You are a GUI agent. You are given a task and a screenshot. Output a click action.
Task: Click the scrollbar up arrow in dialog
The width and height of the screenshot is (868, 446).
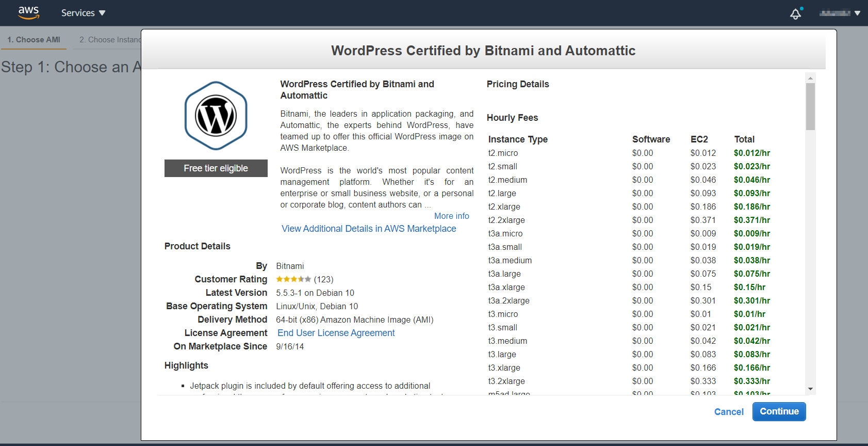pyautogui.click(x=810, y=78)
